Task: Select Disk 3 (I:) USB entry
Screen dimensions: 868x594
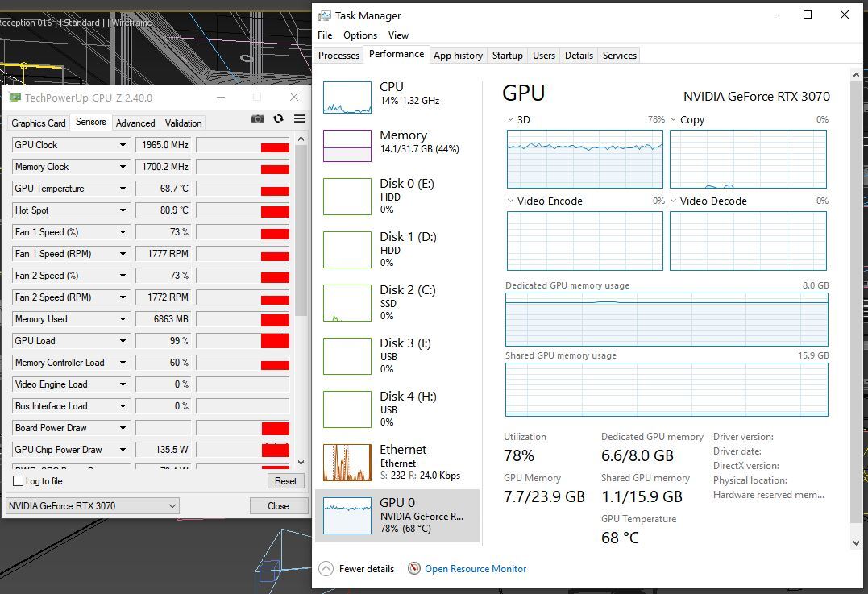Action: click(x=397, y=355)
